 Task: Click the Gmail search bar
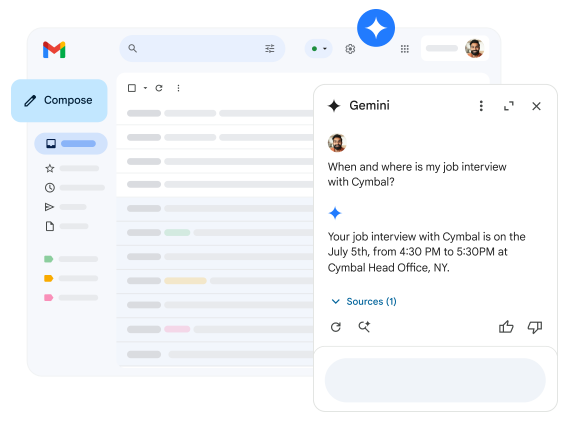(202, 49)
